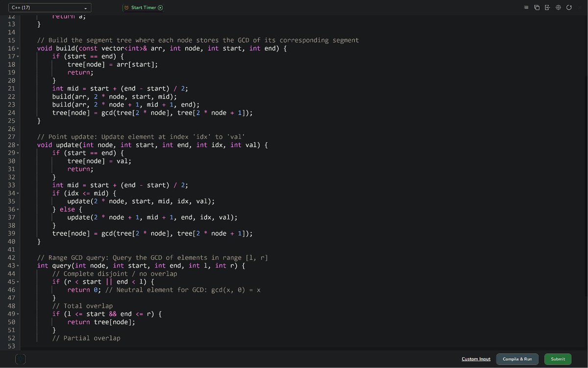Image resolution: width=588 pixels, height=368 pixels.
Task: Fold the idx <= mid block at line 34
Action: point(18,193)
